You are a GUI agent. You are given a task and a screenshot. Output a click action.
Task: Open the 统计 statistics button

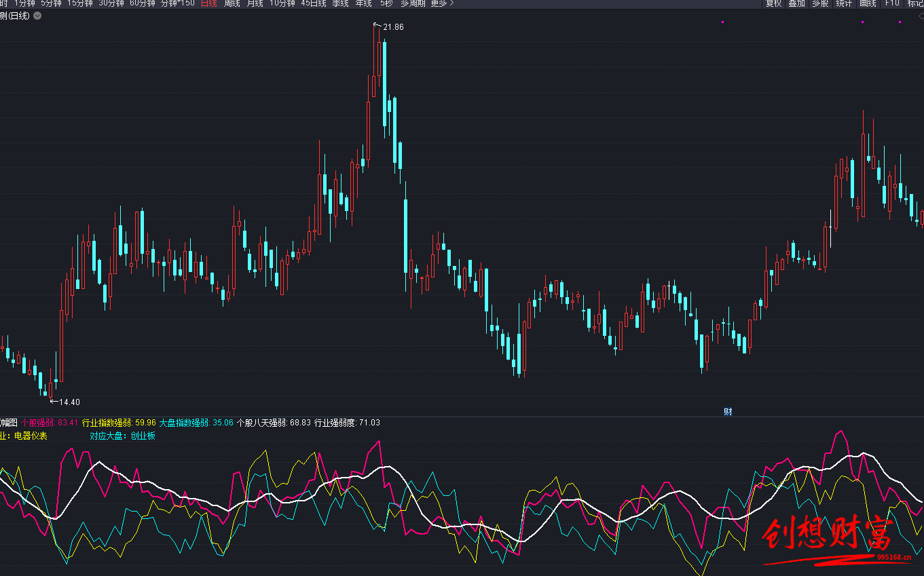pyautogui.click(x=844, y=3)
